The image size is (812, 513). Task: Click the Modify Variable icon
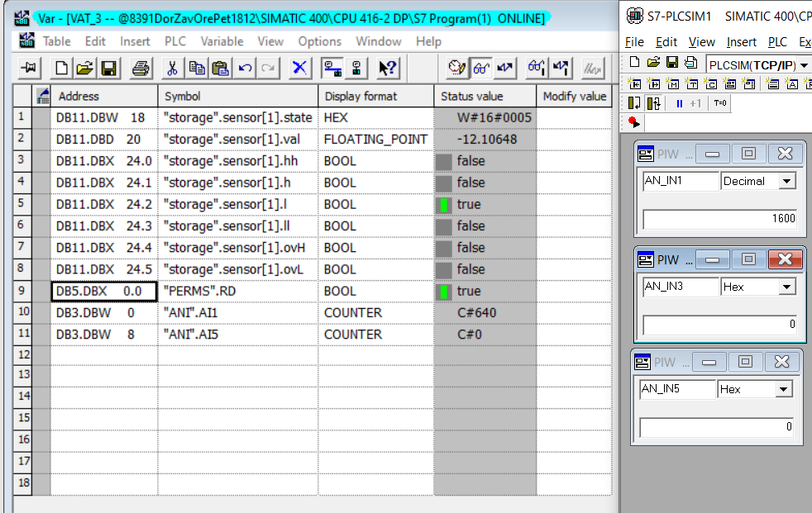(x=505, y=69)
